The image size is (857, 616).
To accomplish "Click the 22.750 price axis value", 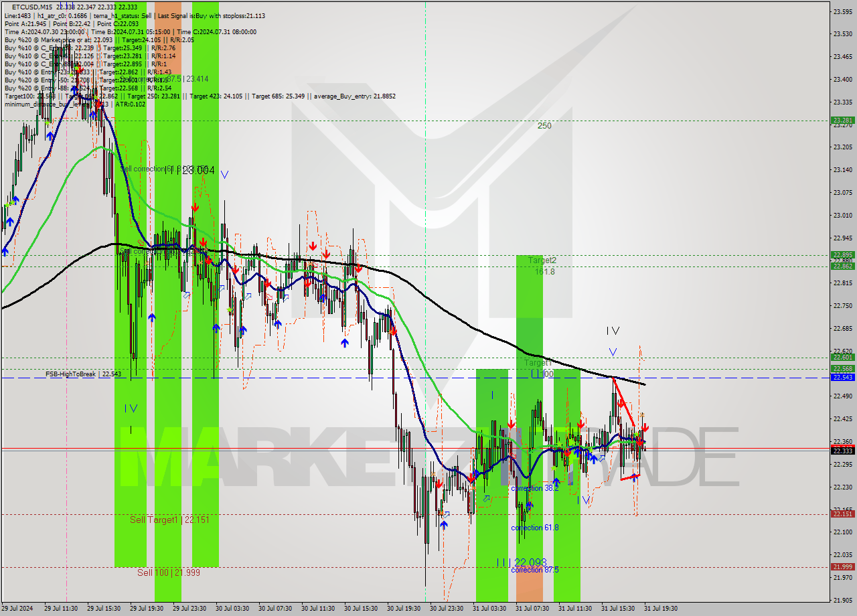I will coord(842,305).
